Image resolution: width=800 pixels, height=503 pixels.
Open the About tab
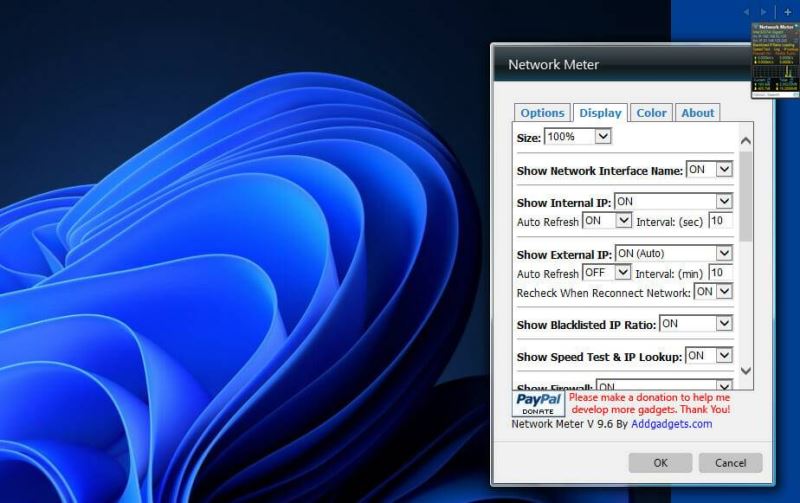(698, 113)
